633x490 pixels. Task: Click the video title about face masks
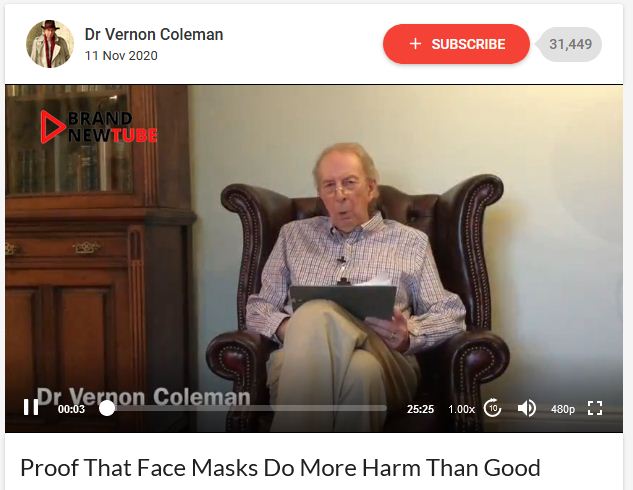(280, 468)
